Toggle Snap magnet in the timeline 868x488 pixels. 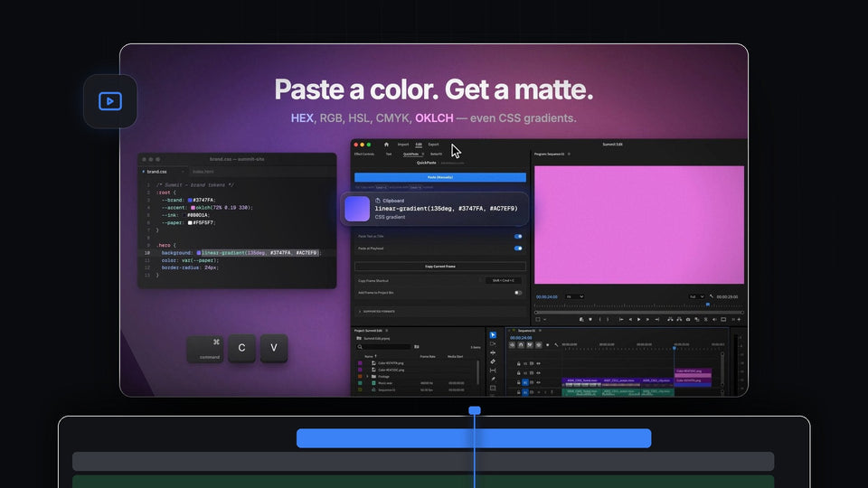pos(521,344)
